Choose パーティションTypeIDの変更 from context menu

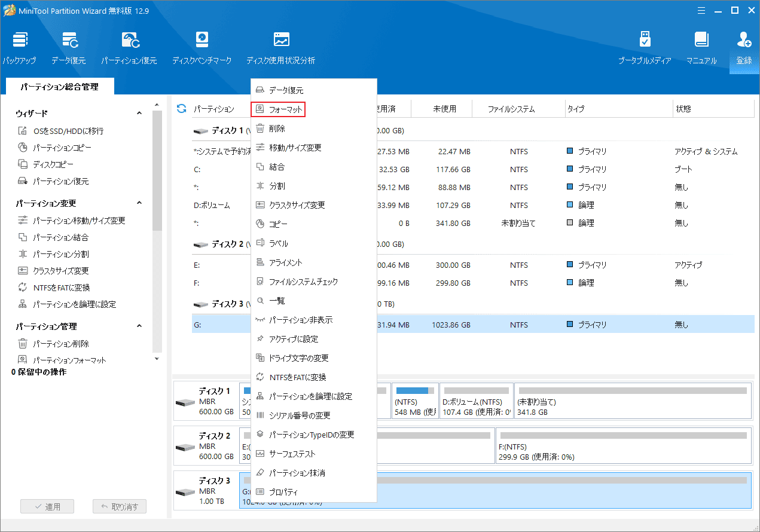[314, 435]
